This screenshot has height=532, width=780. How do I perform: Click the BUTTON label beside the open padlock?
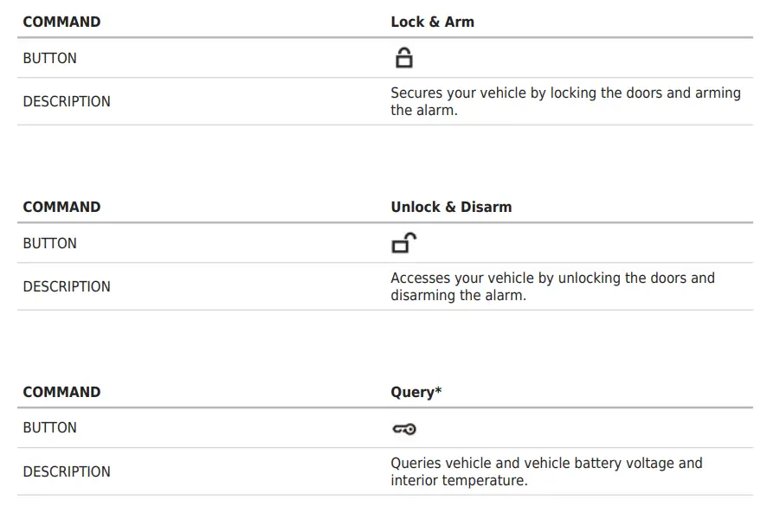pyautogui.click(x=49, y=243)
